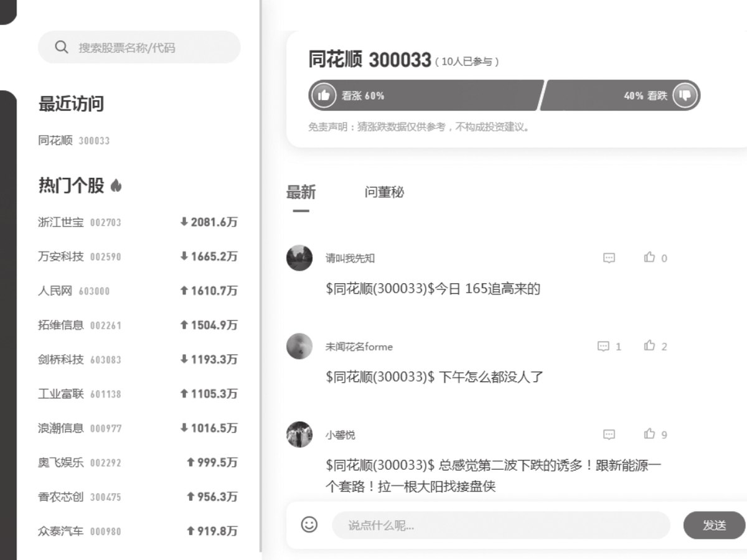
Task: Open the 浙江世宝 002703 stock row
Action: point(138,222)
